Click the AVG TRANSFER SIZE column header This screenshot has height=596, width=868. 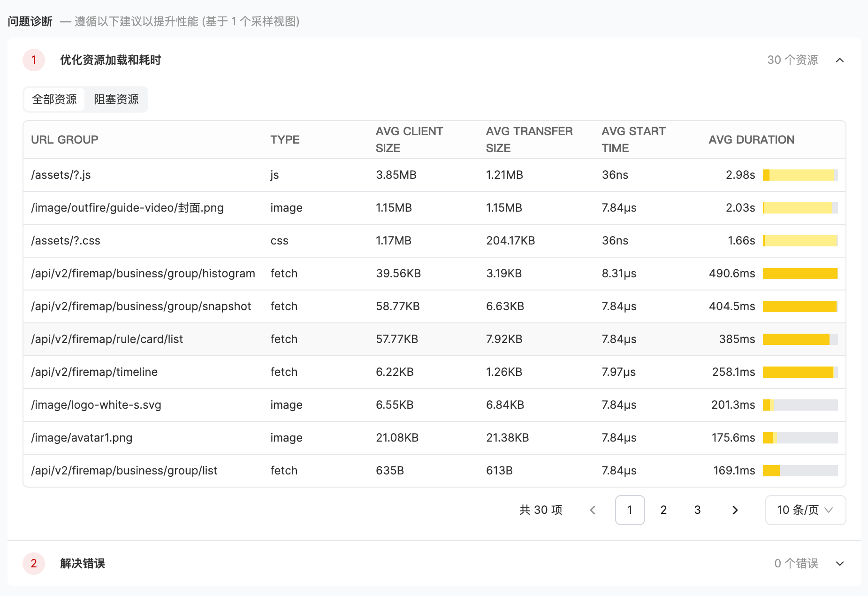(529, 140)
